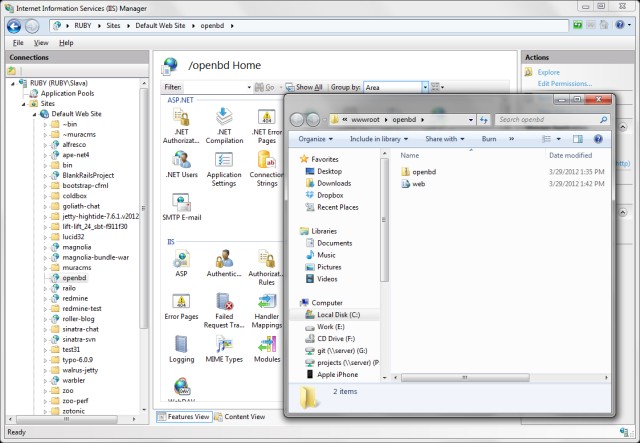This screenshot has height=443, width=640.
Task: Open the Failed Request Tracing feature
Action: tap(224, 311)
